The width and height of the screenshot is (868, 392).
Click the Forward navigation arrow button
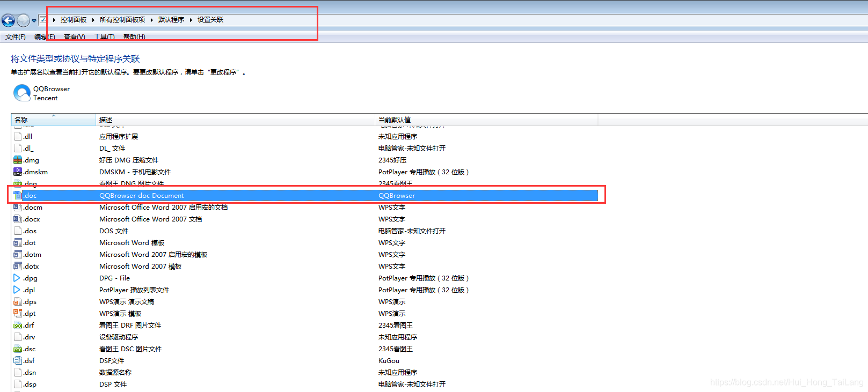pos(23,20)
